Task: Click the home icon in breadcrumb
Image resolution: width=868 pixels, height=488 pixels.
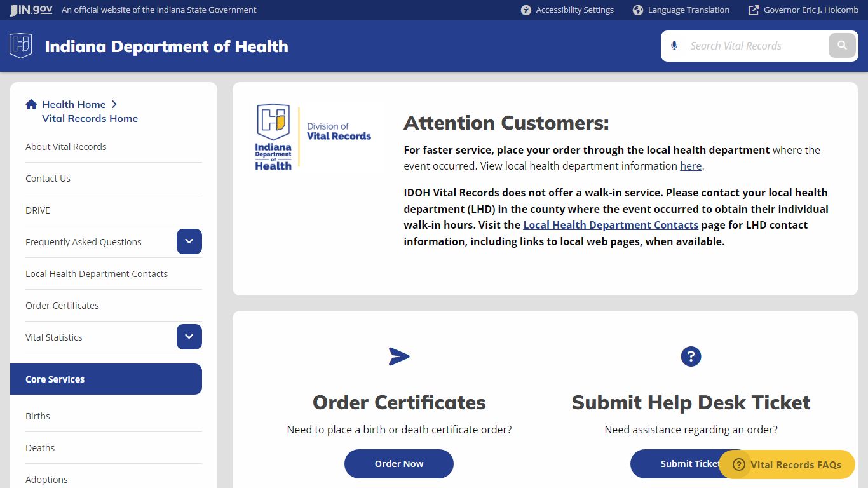Action: pyautogui.click(x=31, y=104)
